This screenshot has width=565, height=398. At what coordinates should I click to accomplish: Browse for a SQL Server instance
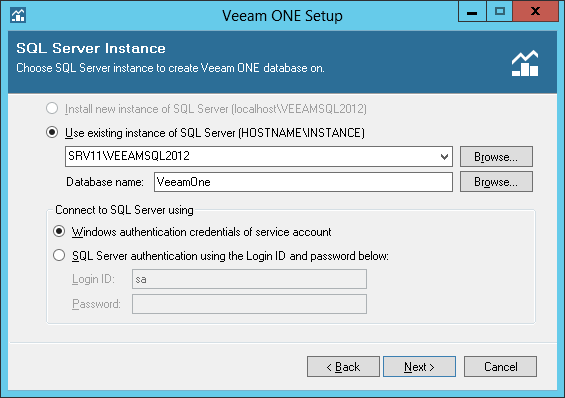tap(496, 157)
